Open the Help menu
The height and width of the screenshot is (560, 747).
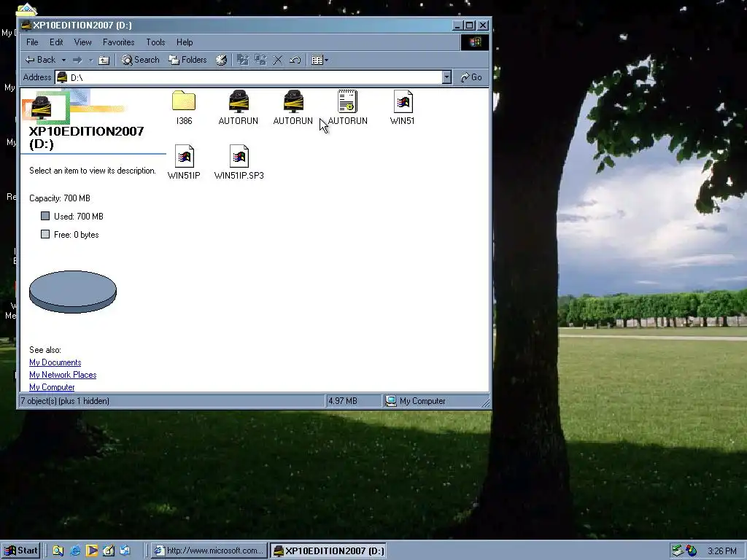[x=185, y=42]
